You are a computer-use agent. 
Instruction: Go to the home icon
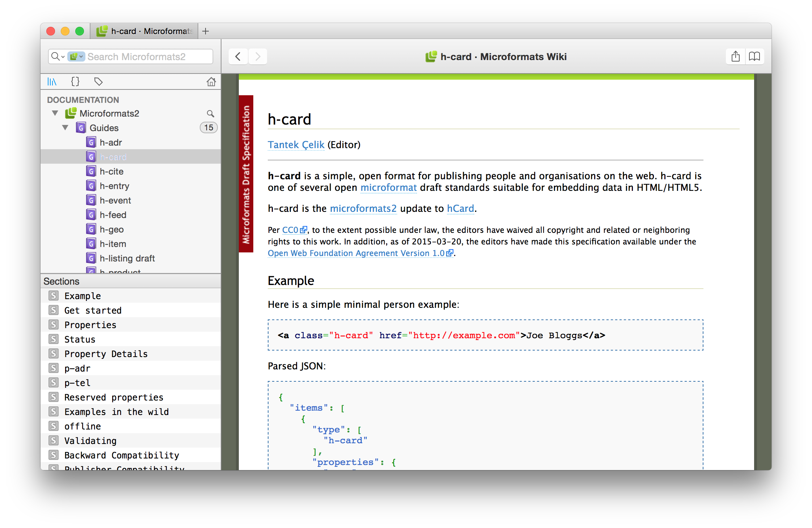point(211,82)
